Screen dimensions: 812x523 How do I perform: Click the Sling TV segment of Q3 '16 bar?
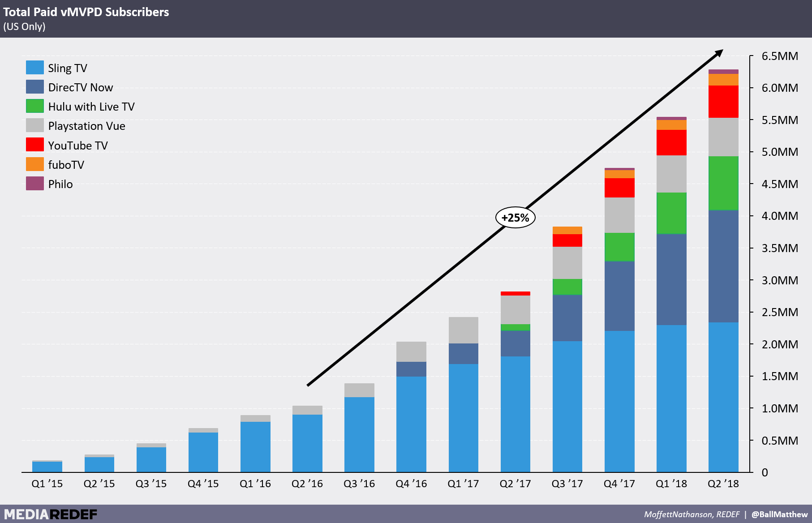359,434
